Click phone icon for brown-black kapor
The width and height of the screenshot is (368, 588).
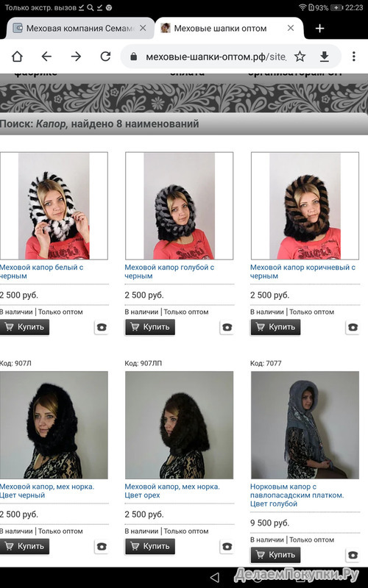[x=353, y=327]
